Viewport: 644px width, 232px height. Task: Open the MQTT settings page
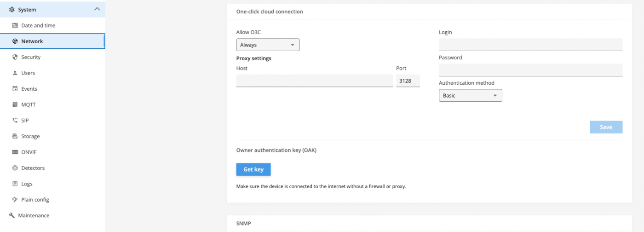pos(29,104)
